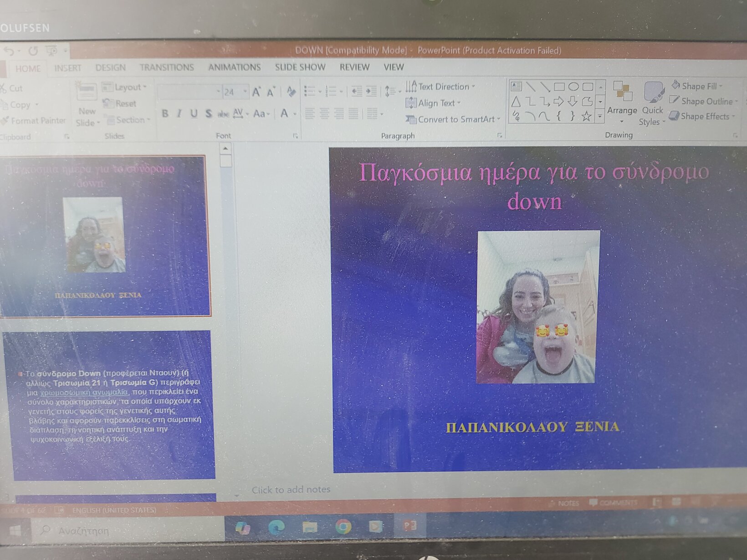
Task: Select the Oval shape
Action: [573, 86]
